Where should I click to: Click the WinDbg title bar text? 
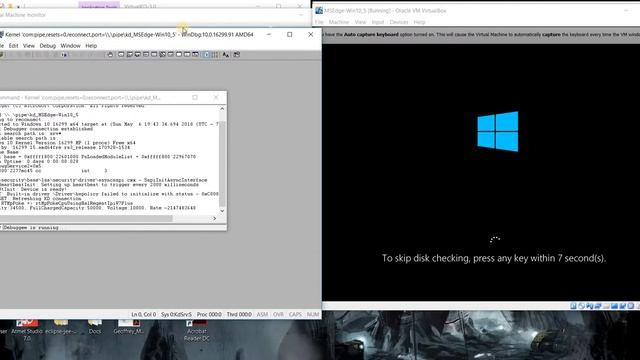(129, 35)
